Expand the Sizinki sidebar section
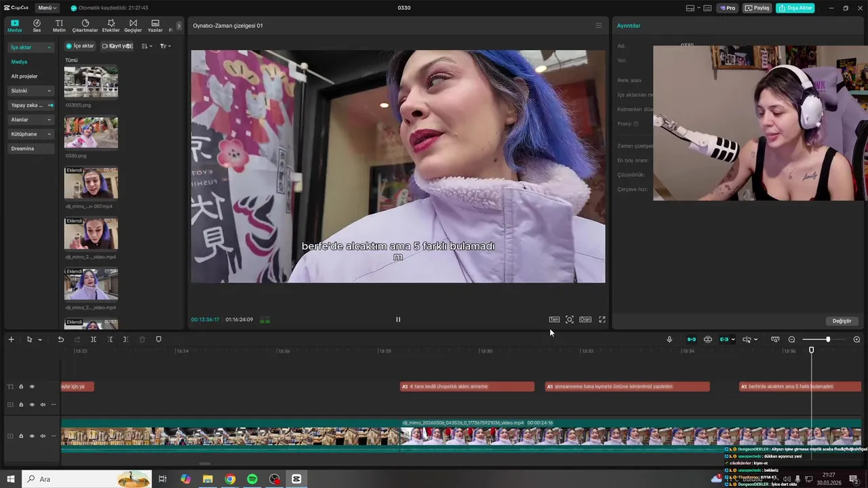Viewport: 868px width, 488px height. [x=31, y=91]
